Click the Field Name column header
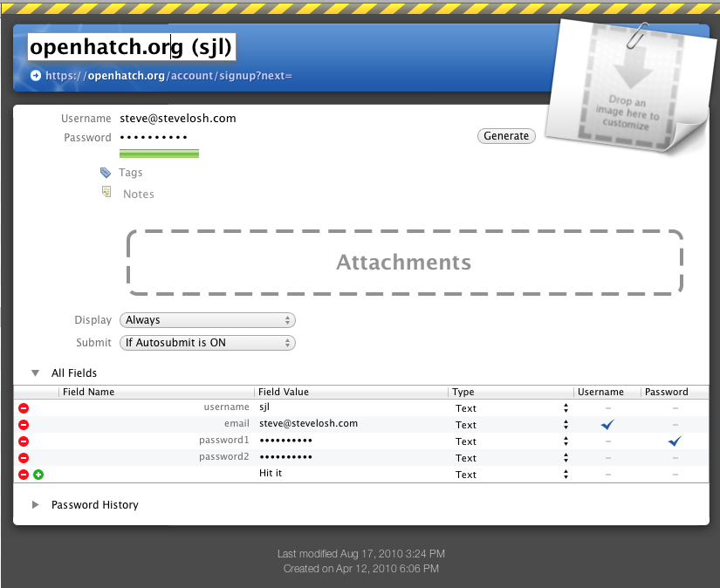The image size is (720, 588). (x=156, y=392)
